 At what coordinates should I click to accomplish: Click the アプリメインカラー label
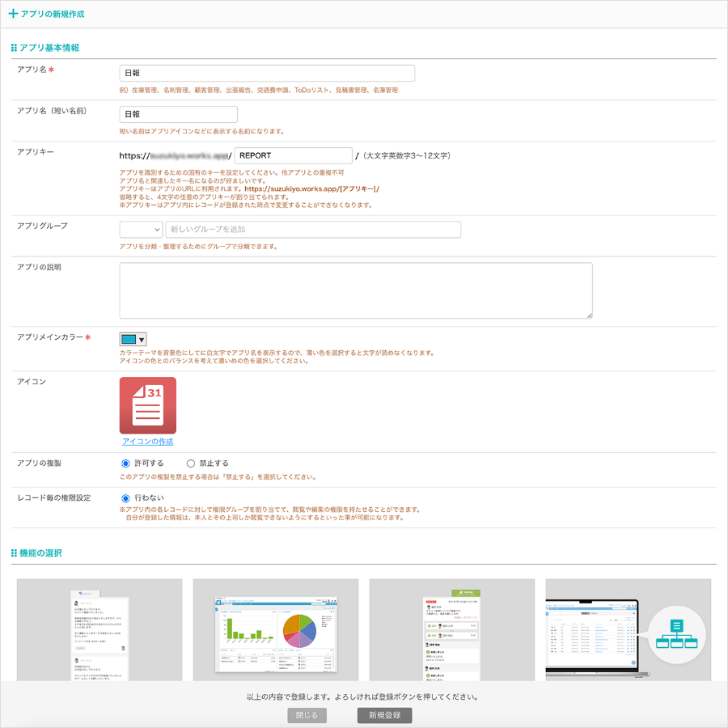point(50,337)
